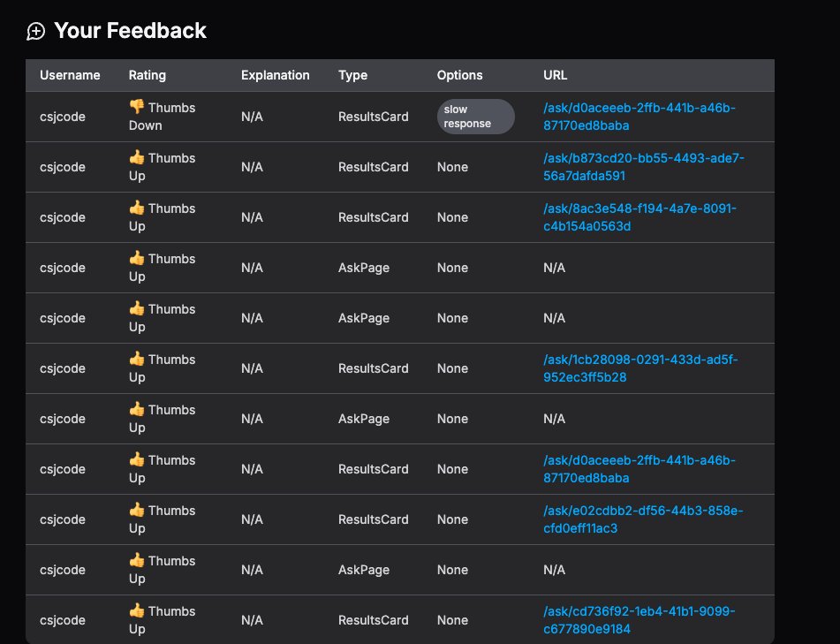Click None option in the 1cb28098 row
840x644 pixels.
(x=452, y=368)
